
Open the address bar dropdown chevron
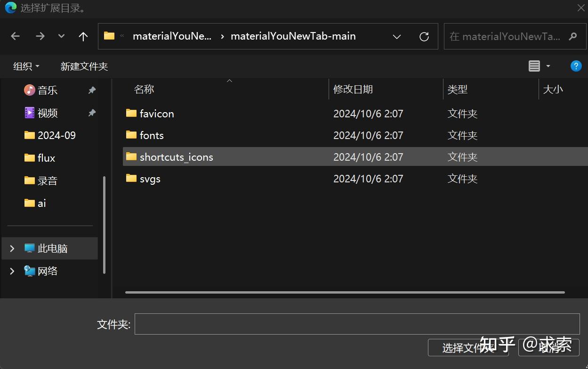click(396, 36)
